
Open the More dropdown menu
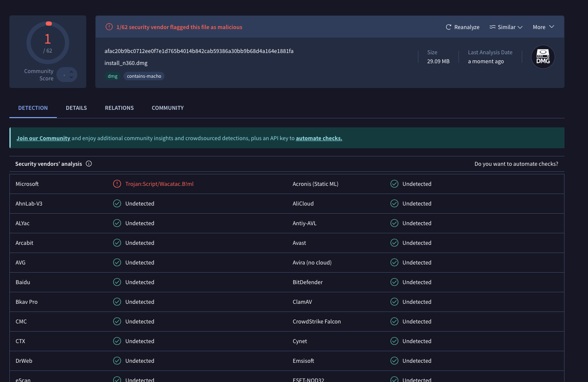[x=543, y=27]
